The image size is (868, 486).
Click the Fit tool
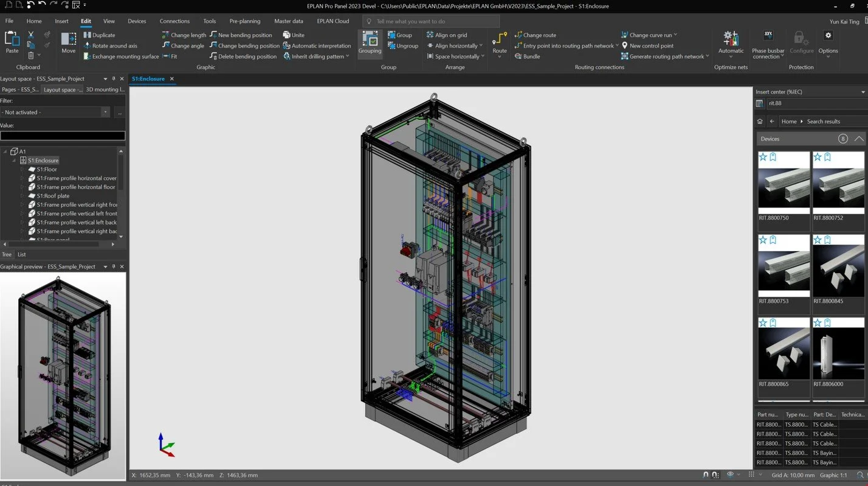coord(170,57)
